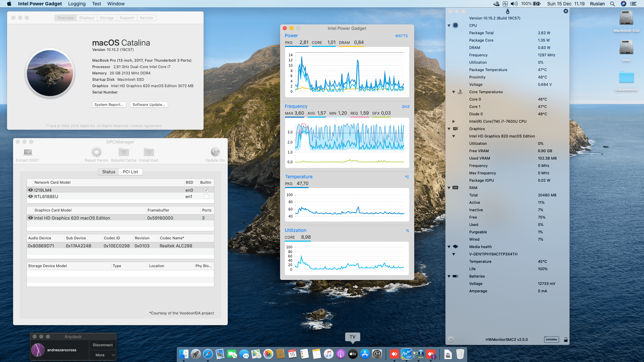The width and height of the screenshot is (644, 362).
Task: Open the App Store from the Dock
Action: pos(365,354)
